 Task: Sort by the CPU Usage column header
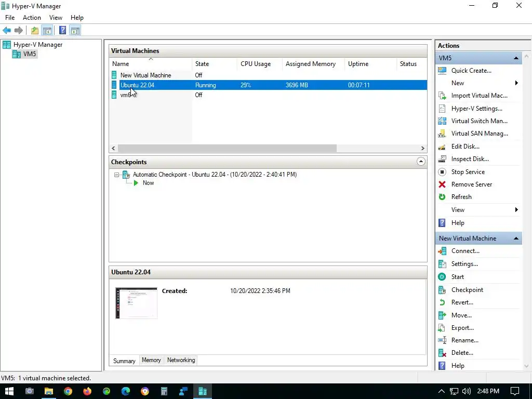[x=259, y=64]
